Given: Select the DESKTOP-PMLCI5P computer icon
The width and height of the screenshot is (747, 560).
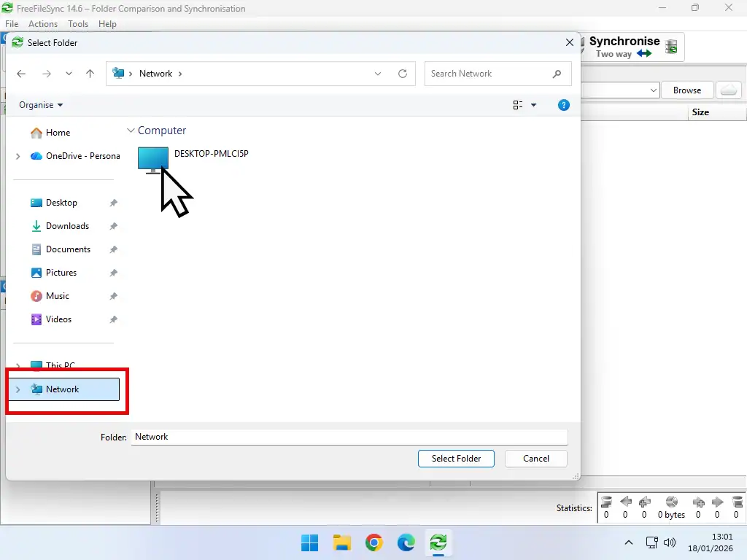Looking at the screenshot, I should (152, 155).
